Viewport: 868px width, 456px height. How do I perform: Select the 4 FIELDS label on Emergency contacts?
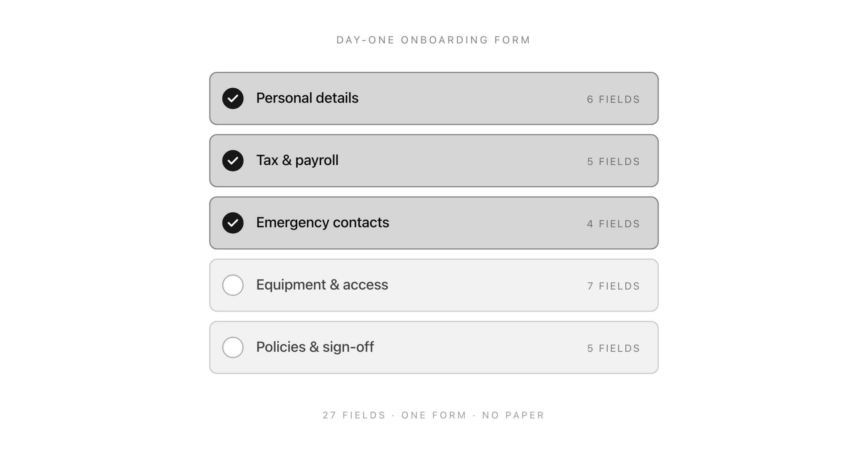(613, 224)
